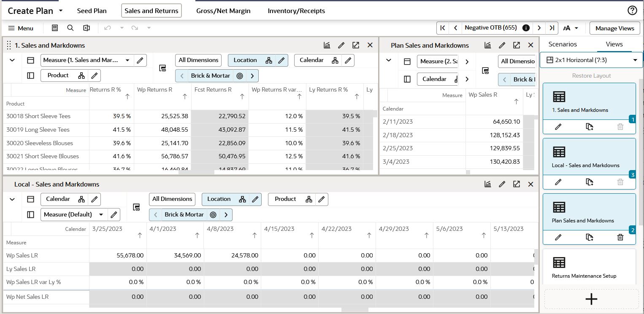The height and width of the screenshot is (314, 644).
Task: Open the calculator icon in the toolbar
Action: (x=55, y=28)
